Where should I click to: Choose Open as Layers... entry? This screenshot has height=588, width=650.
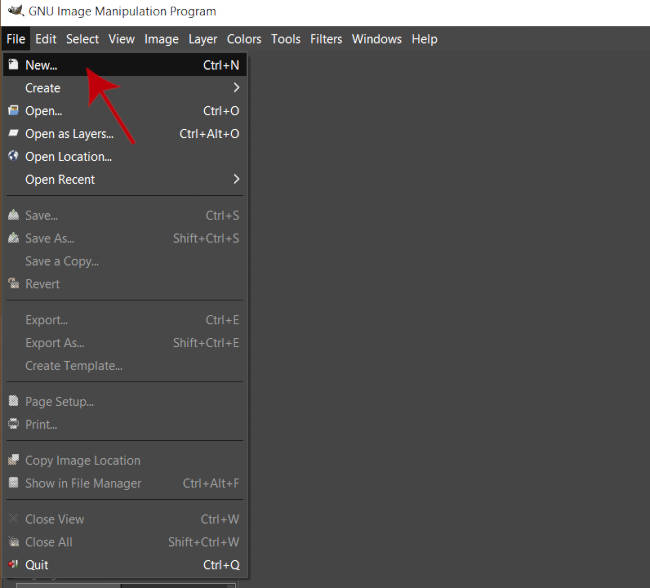tap(125, 134)
